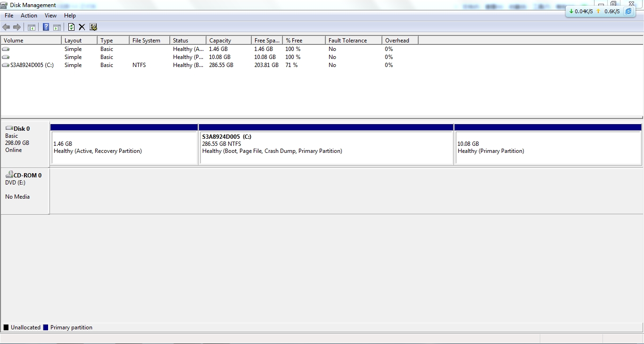Toggle the console tree pane icon
Image resolution: width=644 pixels, height=344 pixels.
point(32,27)
